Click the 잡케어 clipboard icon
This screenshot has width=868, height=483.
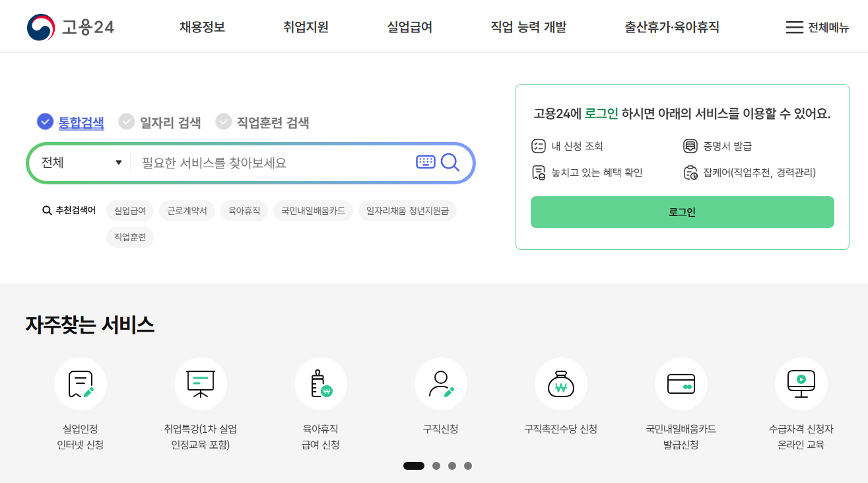point(690,173)
